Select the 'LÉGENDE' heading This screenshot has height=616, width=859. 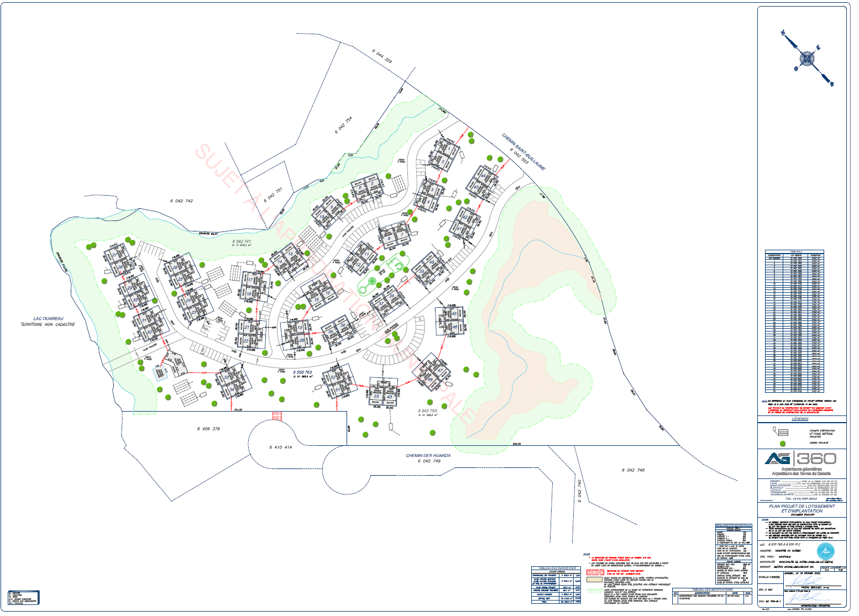click(x=800, y=419)
